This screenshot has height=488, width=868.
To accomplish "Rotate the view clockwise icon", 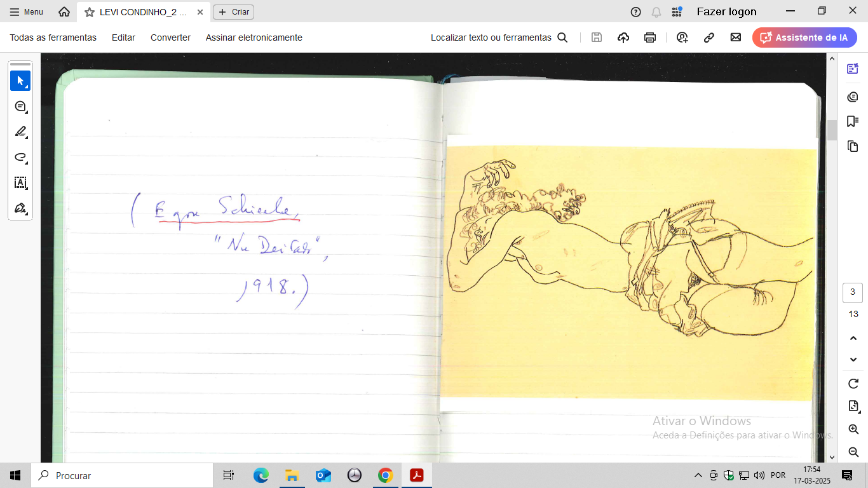I will 853,384.
